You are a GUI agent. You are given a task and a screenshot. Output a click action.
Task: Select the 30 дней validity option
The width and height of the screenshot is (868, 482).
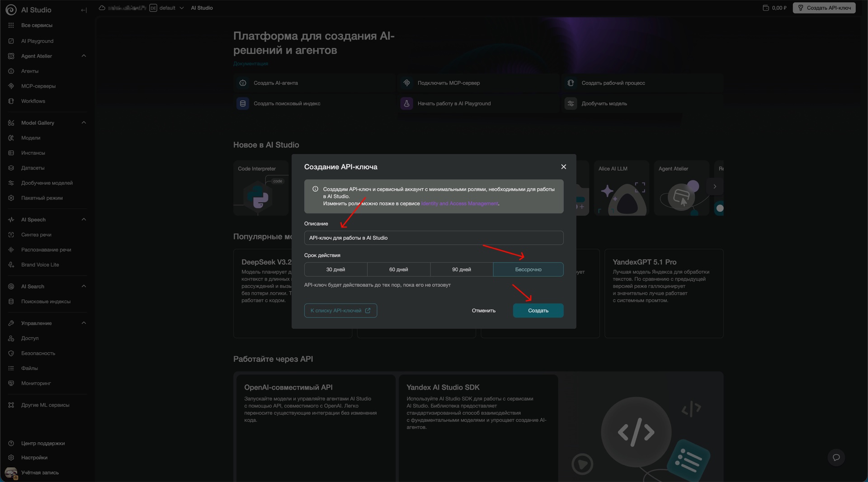pos(335,270)
